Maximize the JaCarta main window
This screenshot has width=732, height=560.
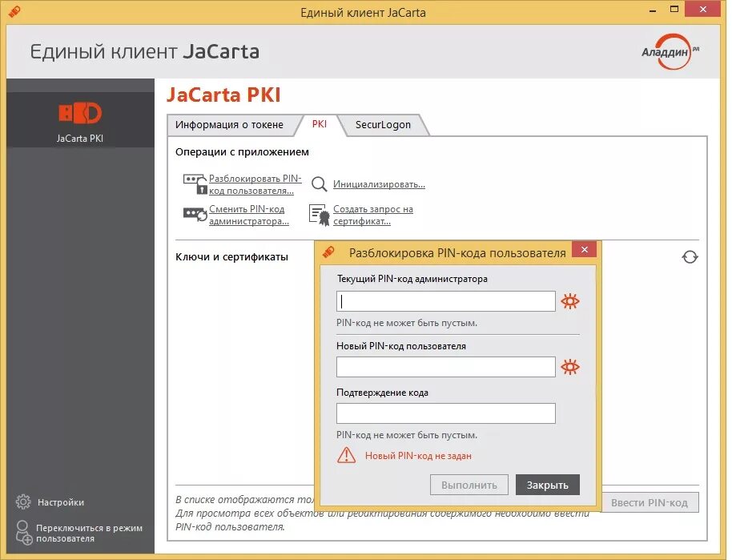(x=674, y=10)
